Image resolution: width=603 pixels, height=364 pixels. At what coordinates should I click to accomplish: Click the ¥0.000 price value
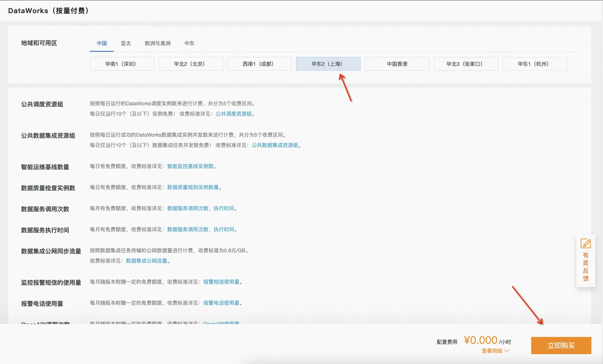coord(481,340)
